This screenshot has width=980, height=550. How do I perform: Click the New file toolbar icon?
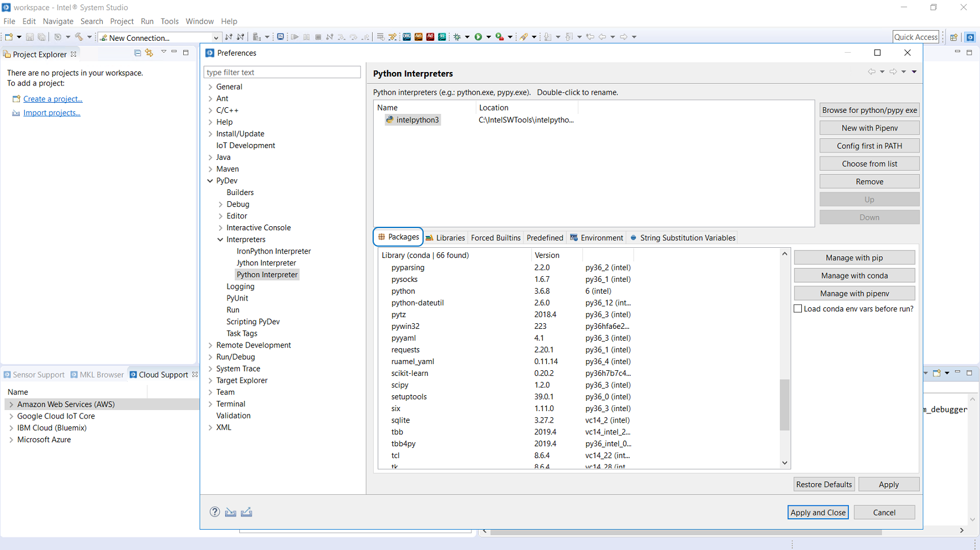[x=9, y=37]
